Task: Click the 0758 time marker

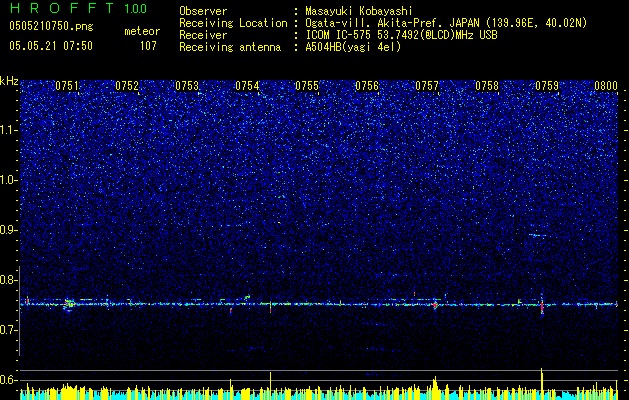Action: (487, 85)
